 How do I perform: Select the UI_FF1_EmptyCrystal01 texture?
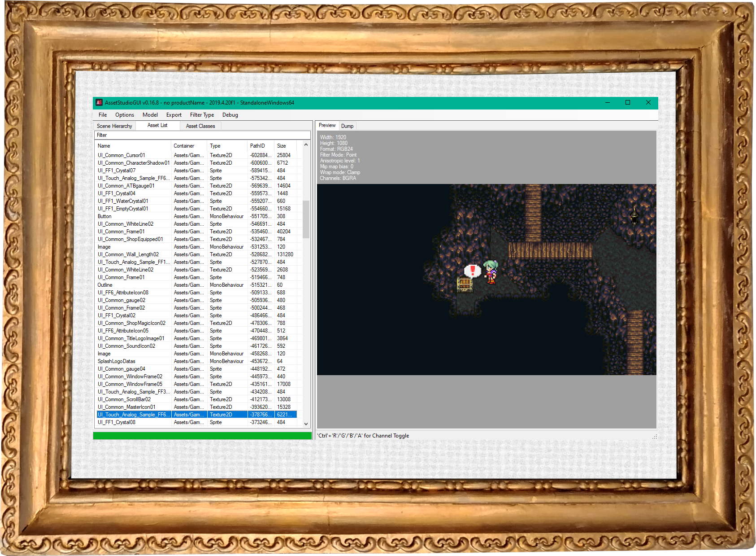[196, 209]
